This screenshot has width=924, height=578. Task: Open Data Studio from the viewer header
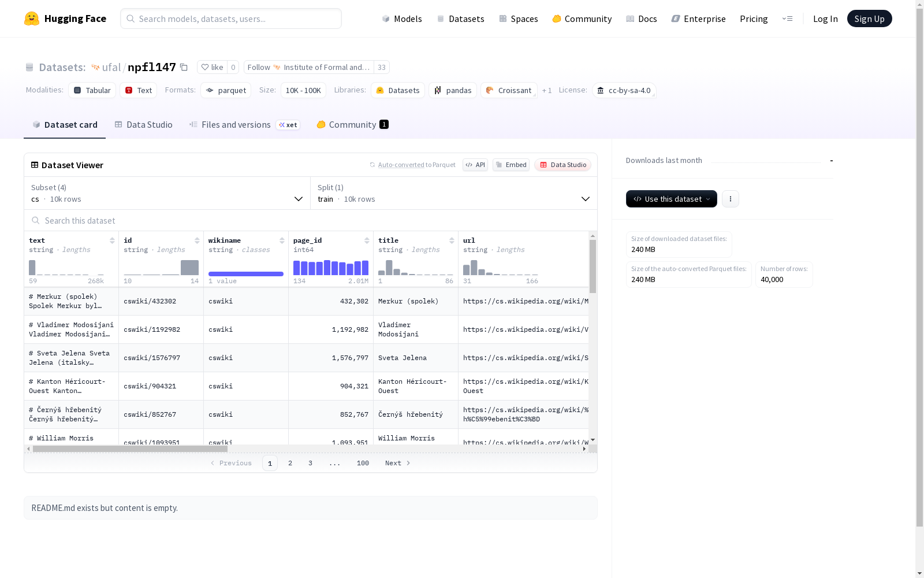pos(562,165)
